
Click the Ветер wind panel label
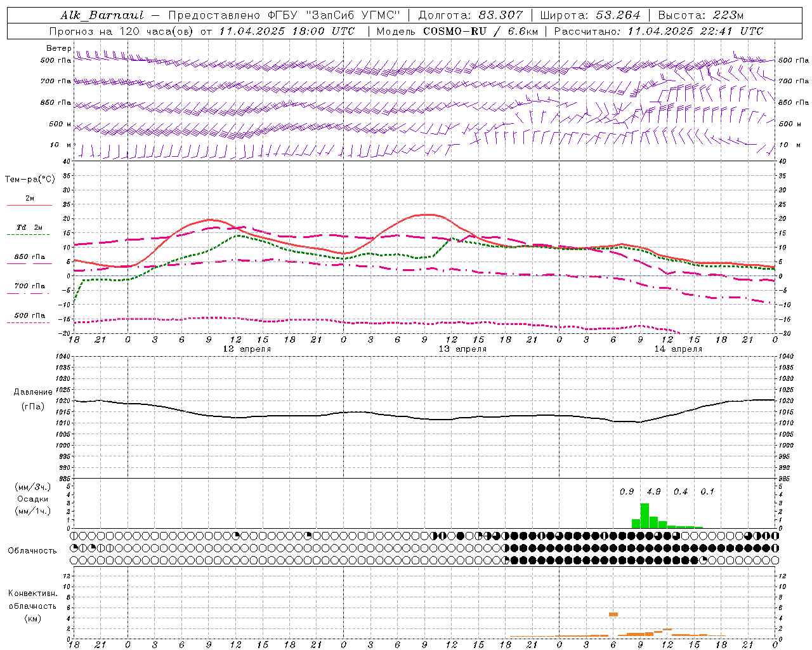point(59,48)
